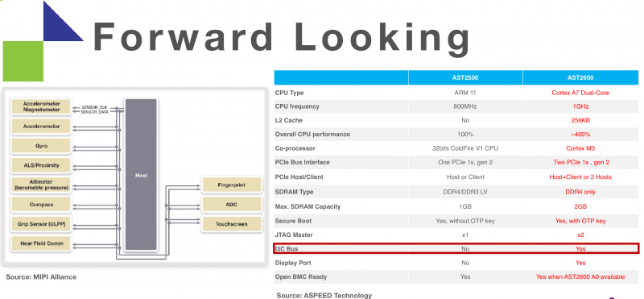Click "Source: MIPI Alliance" caption
Image resolution: width=644 pixels, height=299 pixels.
pos(41,276)
